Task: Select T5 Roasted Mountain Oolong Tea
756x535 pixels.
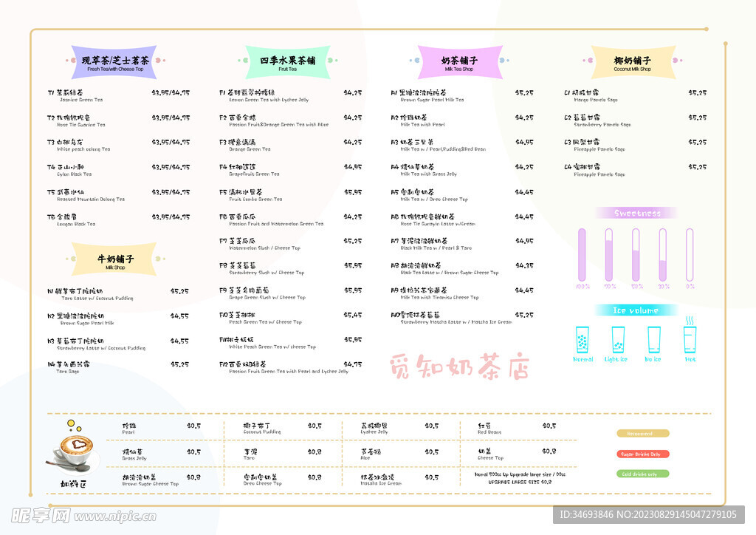Action: click(x=118, y=195)
